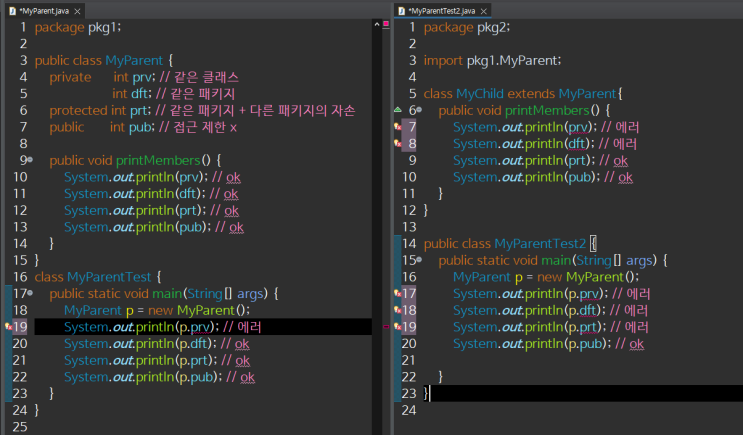743x435 pixels.
Task: Click underlined 'p.prv' on line 19 of MyParent.java
Action: [194, 327]
